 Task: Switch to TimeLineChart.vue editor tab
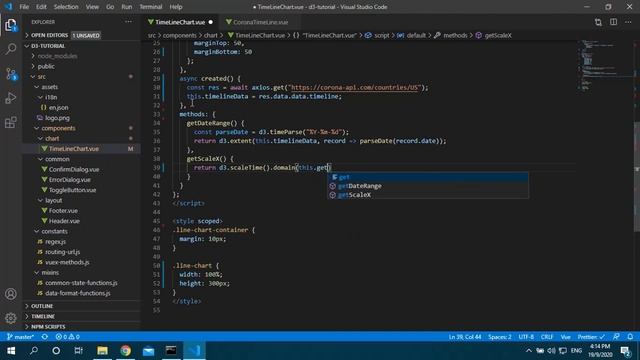[180, 22]
